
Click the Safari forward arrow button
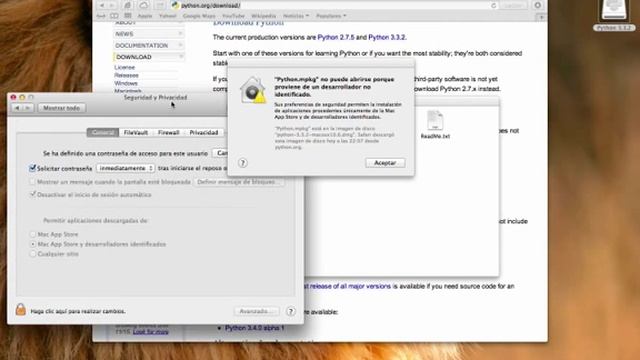coord(112,5)
